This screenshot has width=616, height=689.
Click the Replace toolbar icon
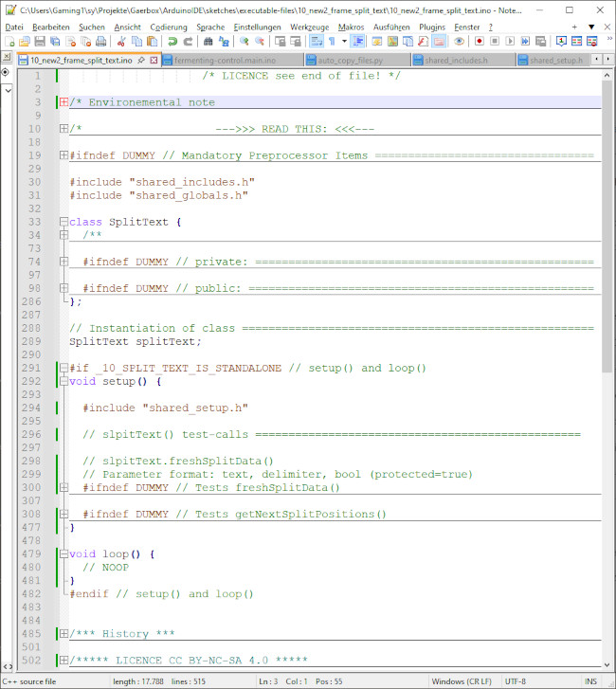224,42
